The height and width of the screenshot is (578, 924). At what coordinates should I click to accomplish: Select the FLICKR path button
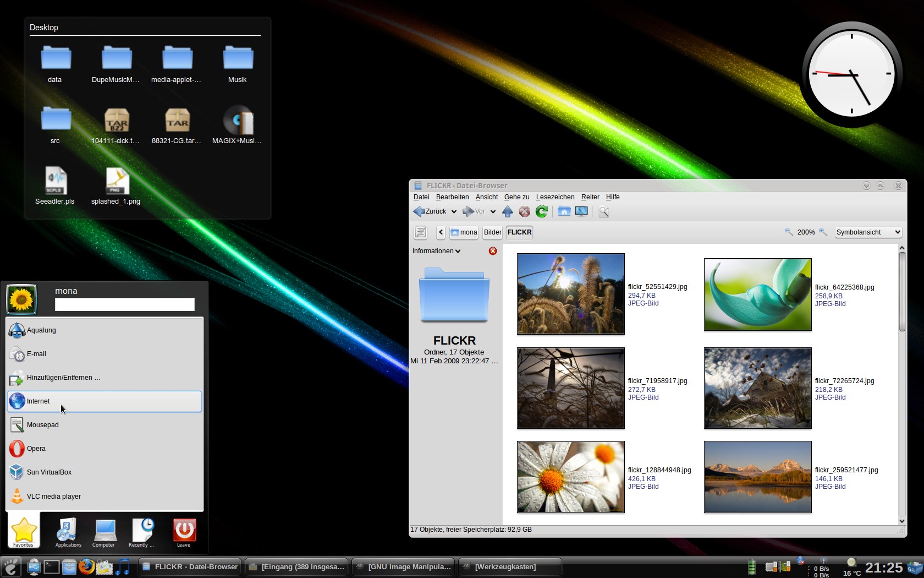point(519,232)
